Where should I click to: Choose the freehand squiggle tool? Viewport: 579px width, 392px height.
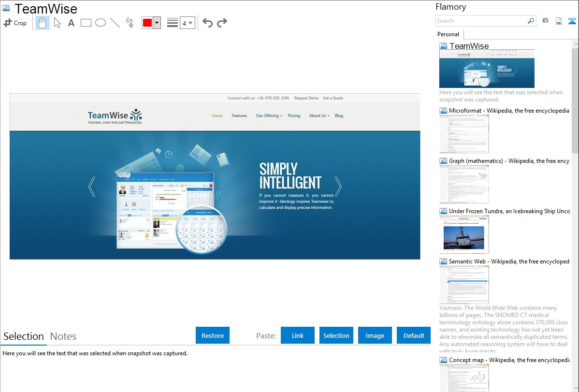(130, 23)
